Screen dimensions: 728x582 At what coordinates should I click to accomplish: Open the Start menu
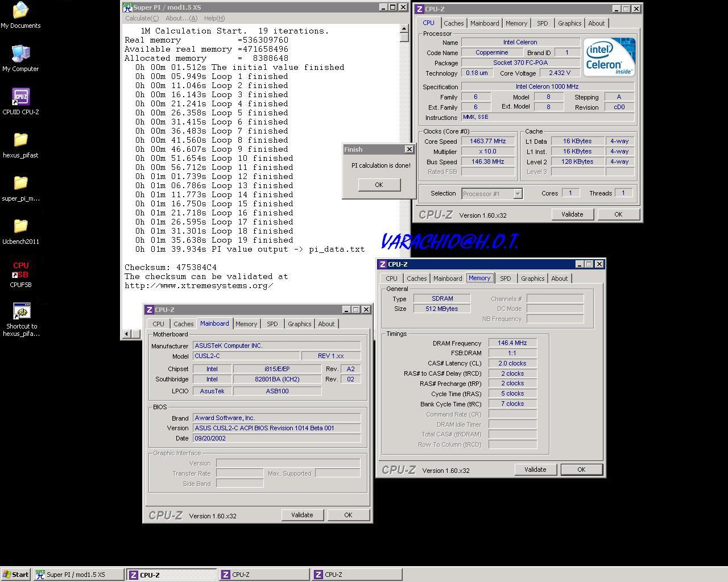pyautogui.click(x=15, y=575)
